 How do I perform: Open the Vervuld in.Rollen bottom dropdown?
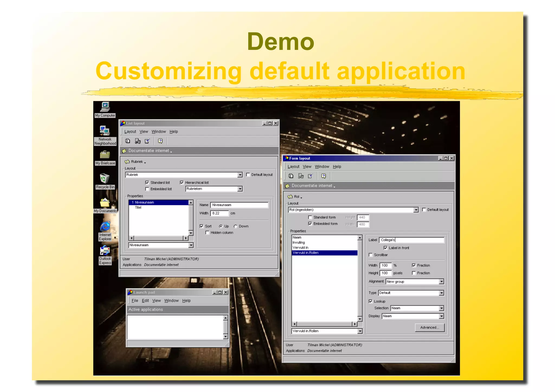(360, 331)
